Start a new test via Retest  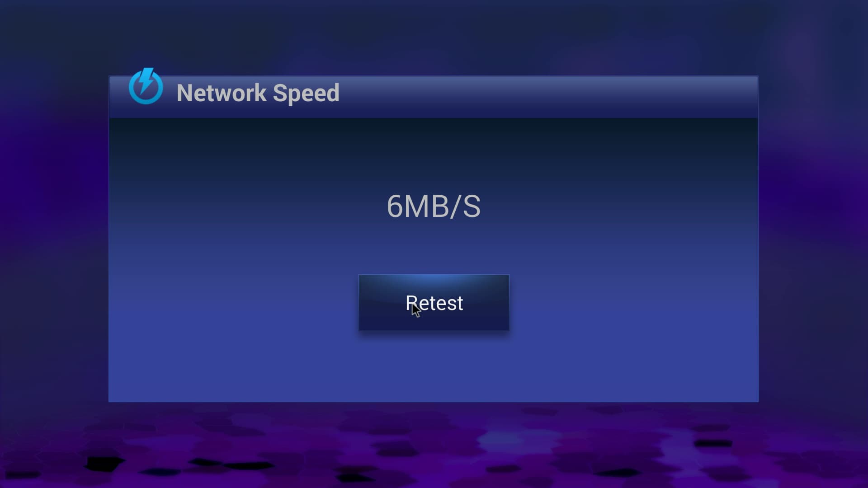(x=434, y=302)
